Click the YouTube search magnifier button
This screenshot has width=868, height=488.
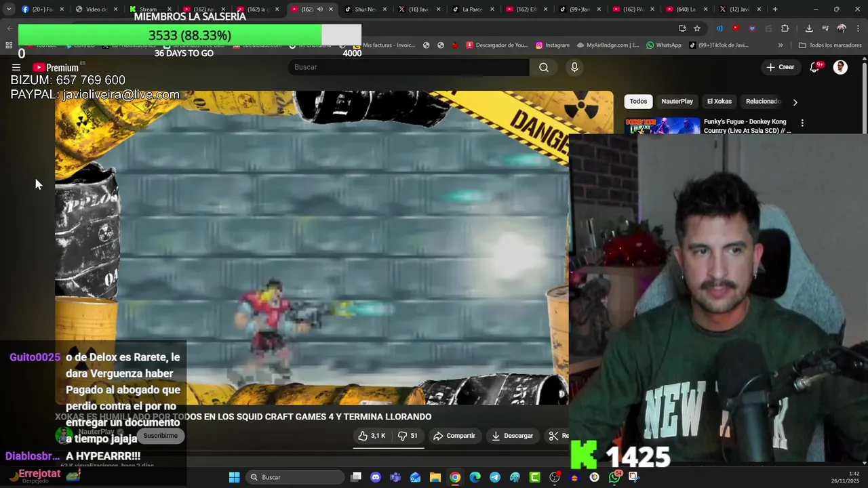click(x=544, y=67)
